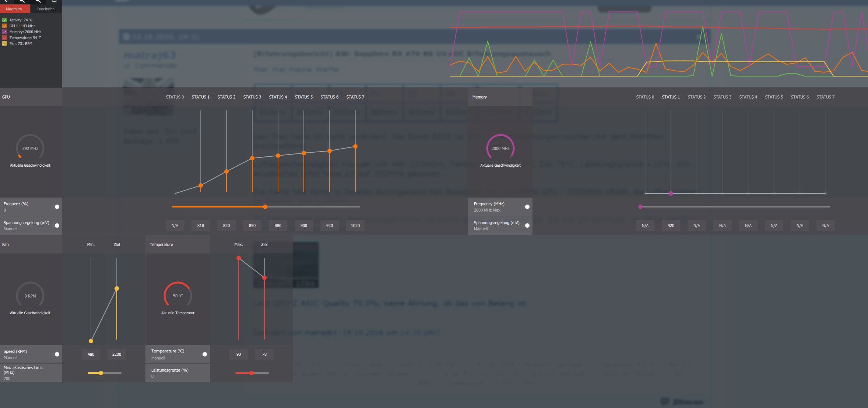Click the back arrow icon
Screen dimensions: 868x408
(x=6, y=1)
